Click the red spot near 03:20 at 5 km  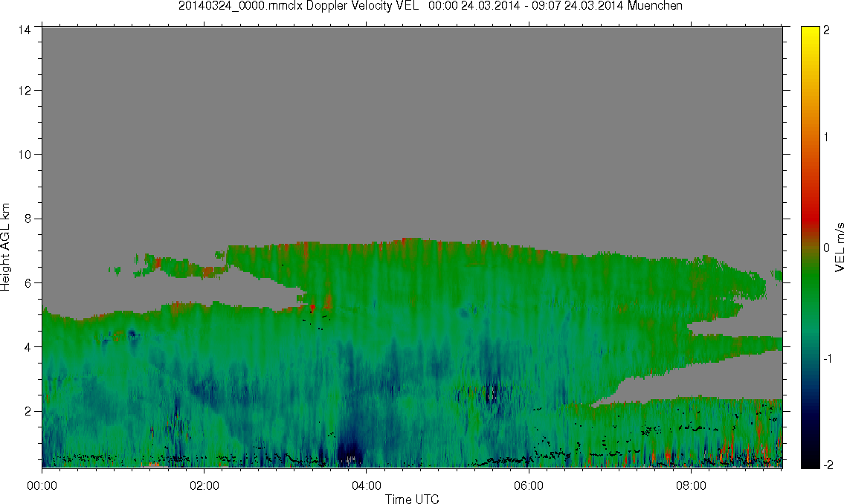tap(312, 307)
